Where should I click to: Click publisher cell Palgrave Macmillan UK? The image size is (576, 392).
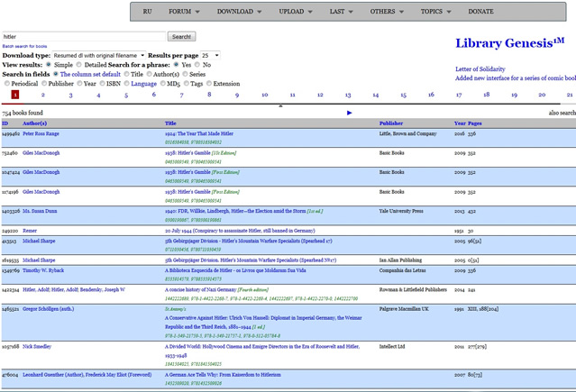pos(404,309)
